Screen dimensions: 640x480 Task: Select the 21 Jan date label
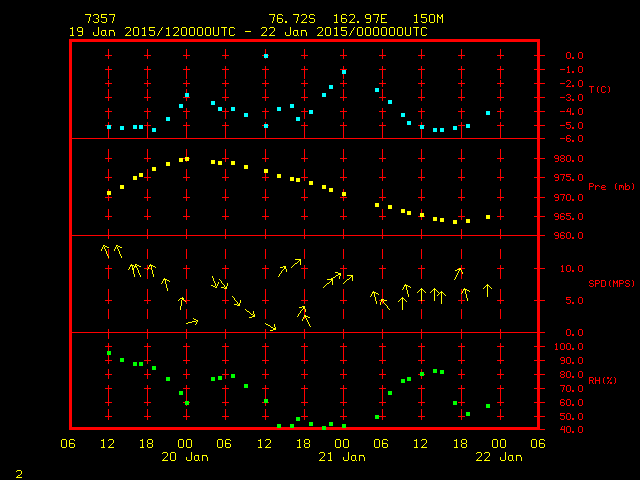(x=341, y=457)
